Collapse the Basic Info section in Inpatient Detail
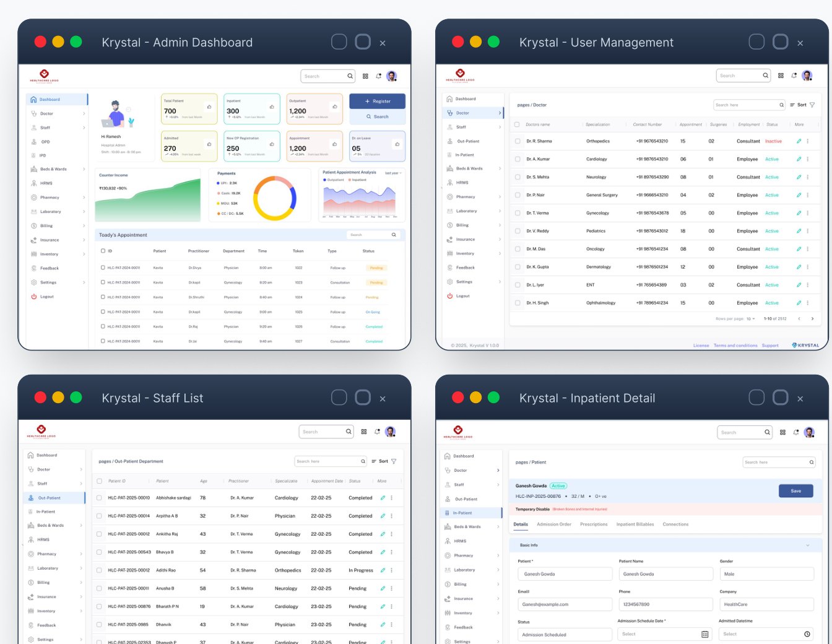This screenshot has width=832, height=644. [x=807, y=546]
